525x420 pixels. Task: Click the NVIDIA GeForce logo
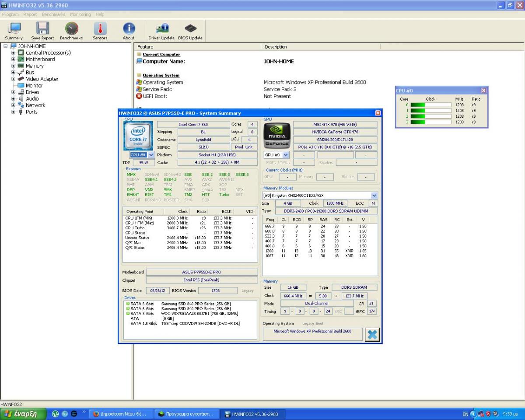[277, 136]
